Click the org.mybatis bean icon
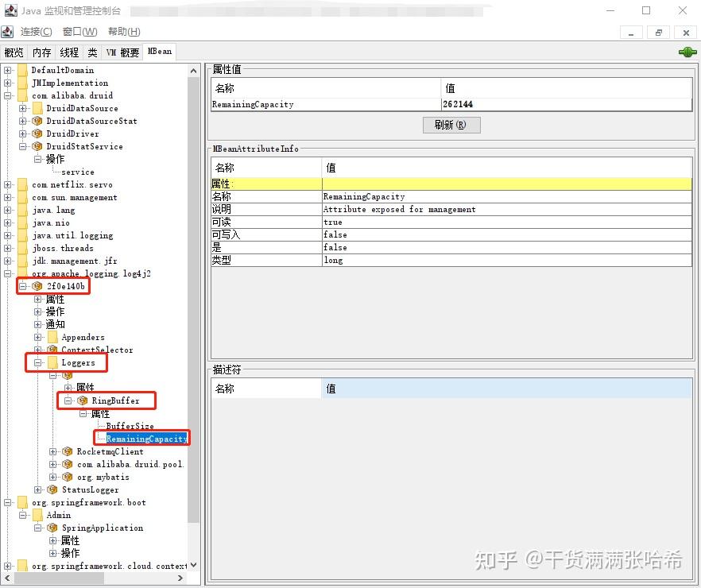This screenshot has height=588, width=701. pyautogui.click(x=67, y=477)
